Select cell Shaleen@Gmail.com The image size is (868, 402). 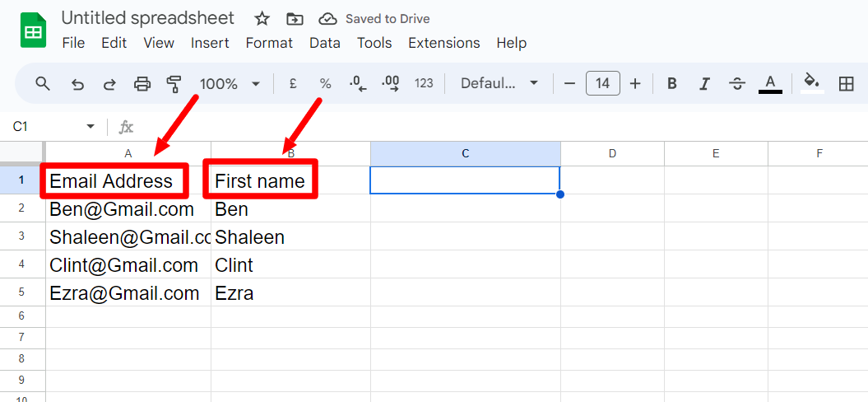[128, 236]
